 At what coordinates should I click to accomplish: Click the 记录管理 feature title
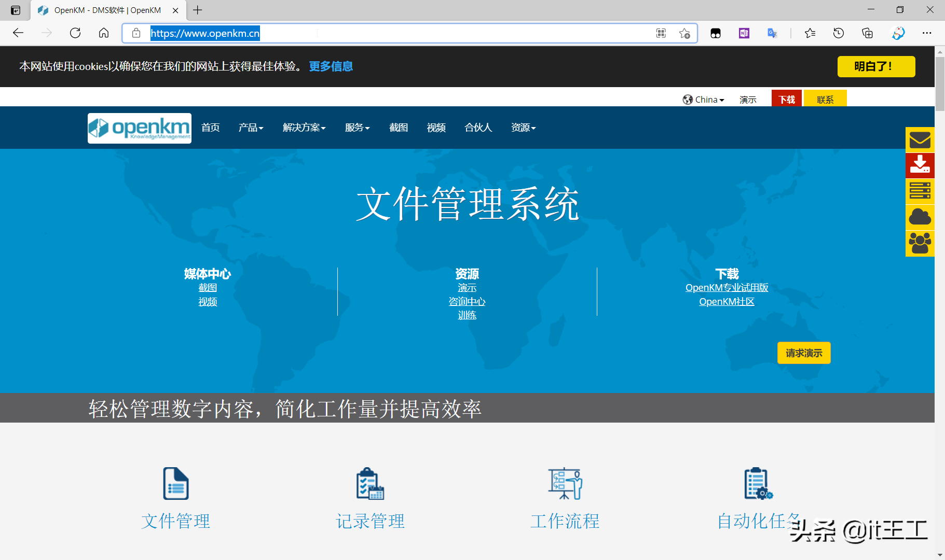click(370, 521)
